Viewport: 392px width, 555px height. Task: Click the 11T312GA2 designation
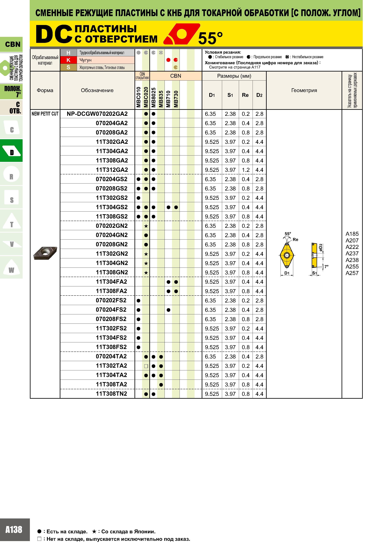[x=112, y=170]
